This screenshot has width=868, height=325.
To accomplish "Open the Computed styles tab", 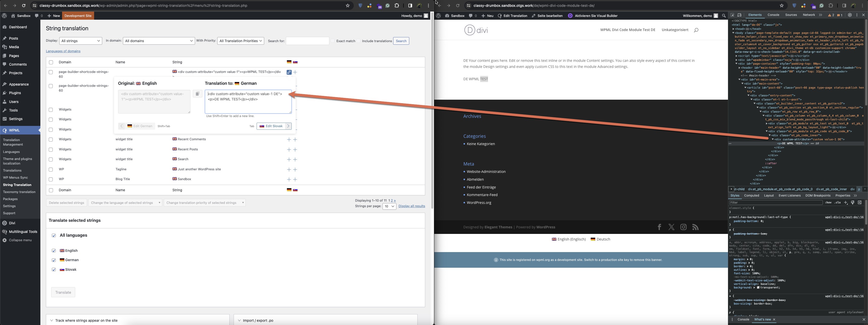I will tap(751, 196).
